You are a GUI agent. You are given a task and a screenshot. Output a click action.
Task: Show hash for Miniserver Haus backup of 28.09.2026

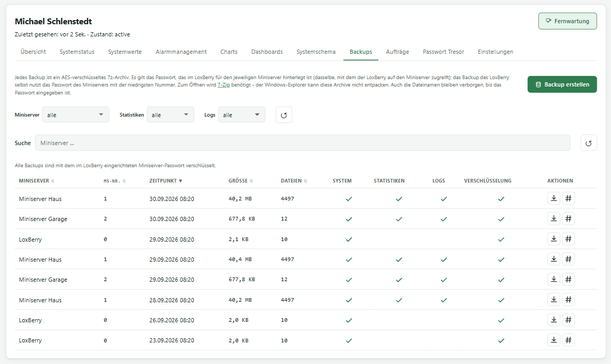(569, 299)
